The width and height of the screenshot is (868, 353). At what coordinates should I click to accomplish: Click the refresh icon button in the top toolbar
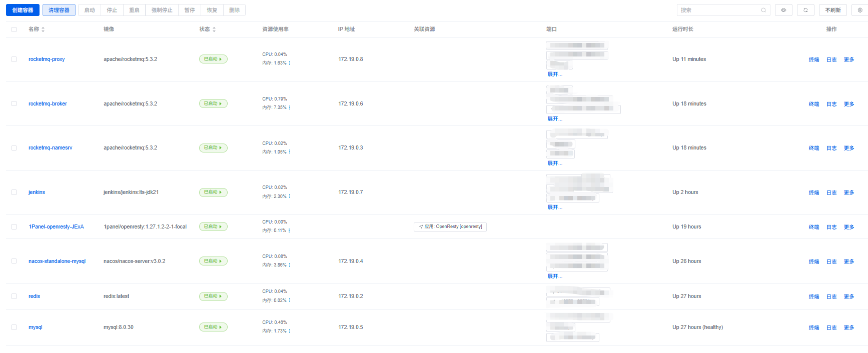(x=805, y=10)
